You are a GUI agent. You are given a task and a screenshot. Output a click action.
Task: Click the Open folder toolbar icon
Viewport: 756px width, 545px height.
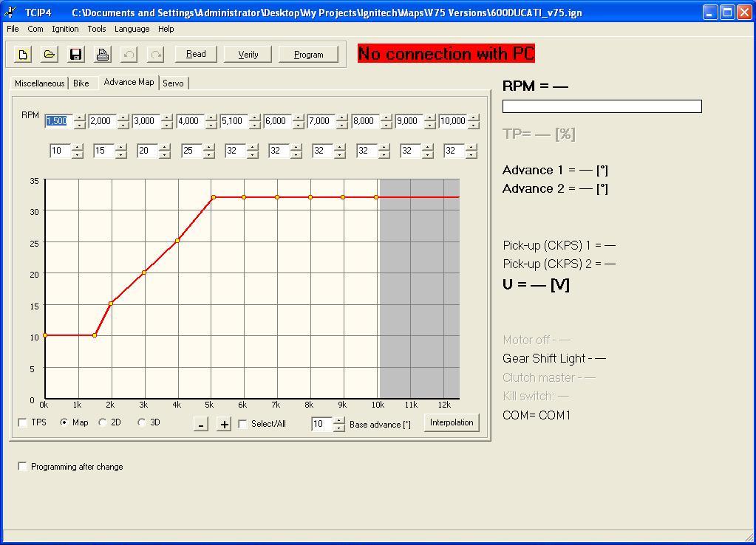point(49,55)
